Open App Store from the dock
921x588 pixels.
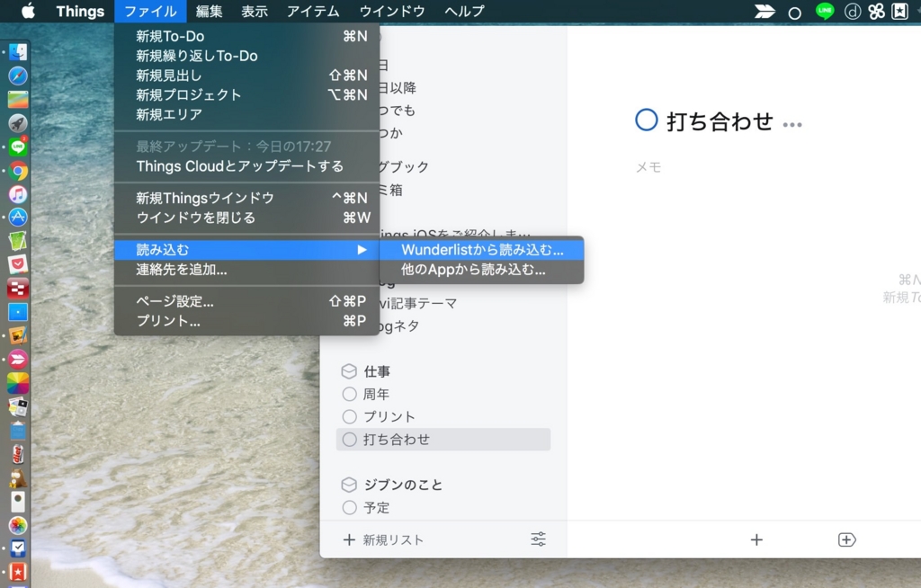click(x=18, y=218)
